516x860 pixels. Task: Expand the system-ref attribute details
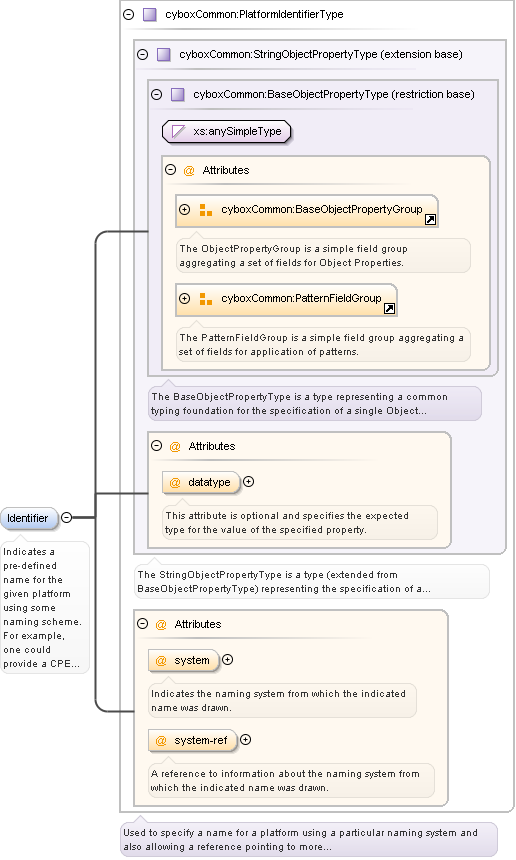(x=246, y=739)
